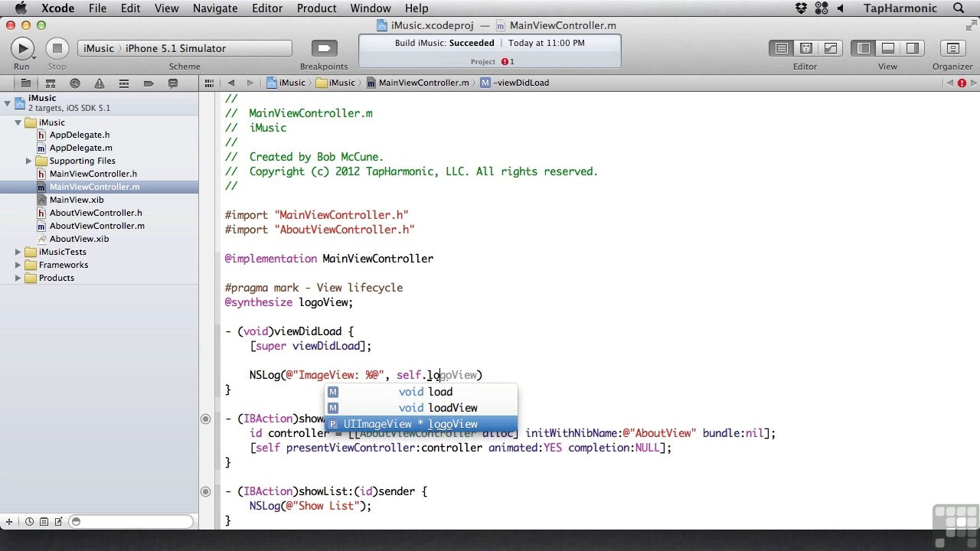
Task: Open the Apple menu
Action: tap(21, 8)
